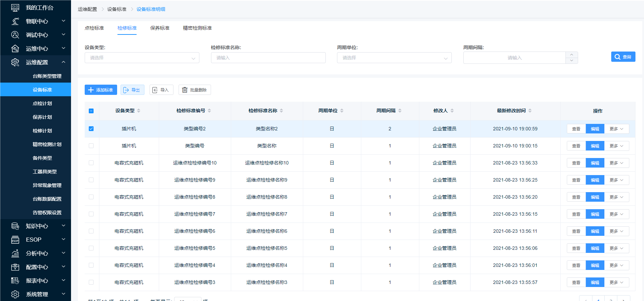Switch to the 保养标准 tab
This screenshot has width=644, height=301.
click(x=160, y=28)
